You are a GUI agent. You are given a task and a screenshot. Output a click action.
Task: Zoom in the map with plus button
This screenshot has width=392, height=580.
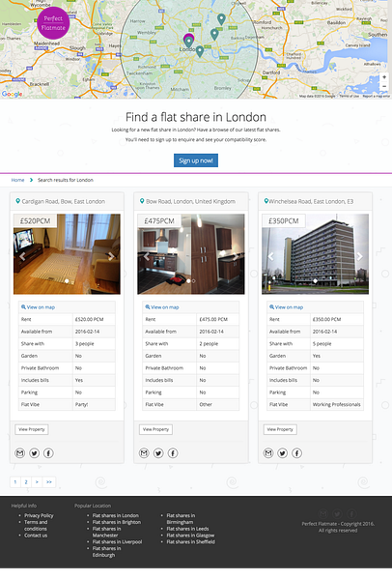click(x=384, y=77)
